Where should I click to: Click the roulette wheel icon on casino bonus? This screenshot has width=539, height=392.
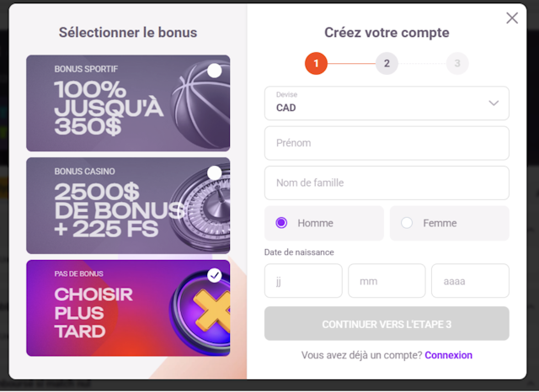coord(205,212)
